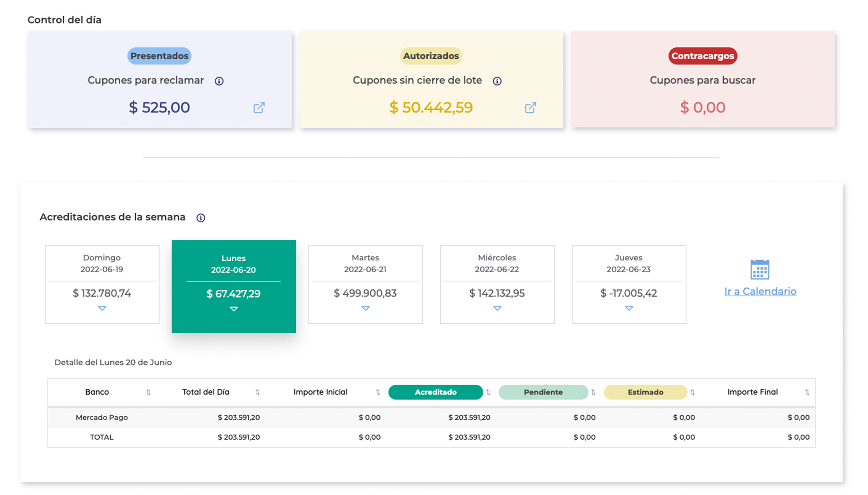Click the Importe Inicial column header
Image resolution: width=868 pixels, height=495 pixels.
click(320, 392)
